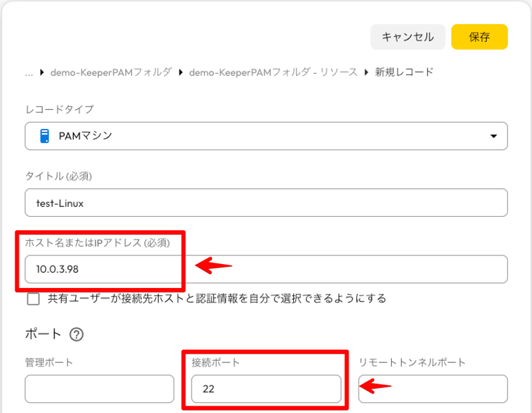The height and width of the screenshot is (413, 532).
Task: Click the arrow before demo-KeeperPAMフォルダ breadcrumb
Action: (42, 72)
